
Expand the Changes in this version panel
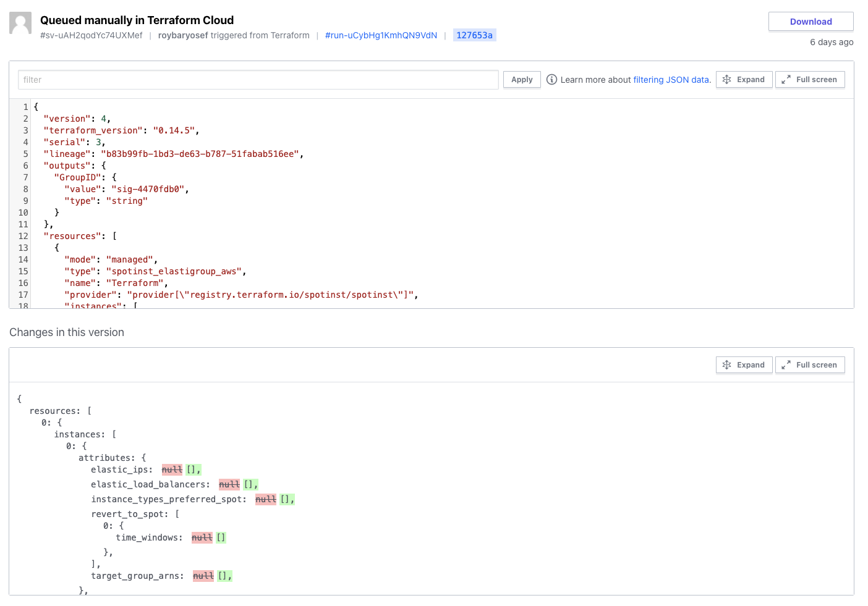pos(744,365)
